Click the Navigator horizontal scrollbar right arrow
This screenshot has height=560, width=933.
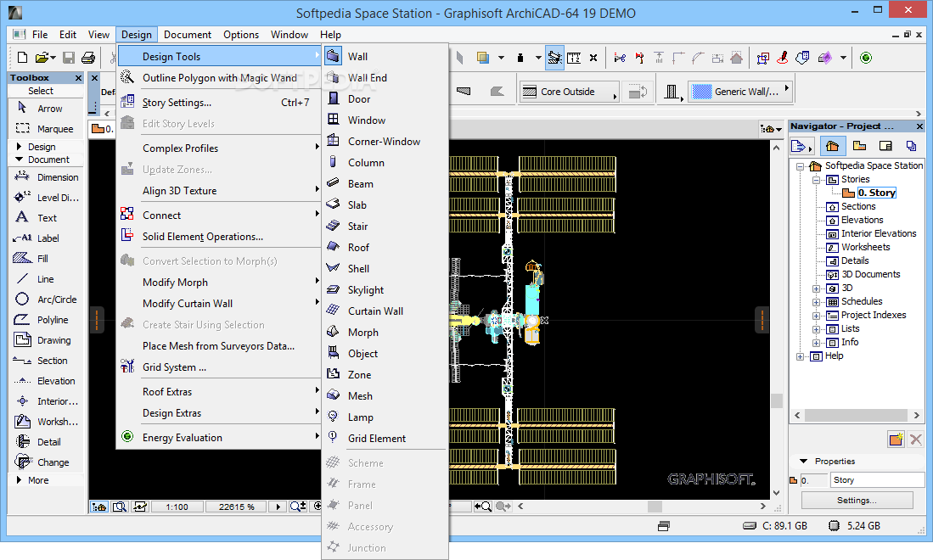pos(916,415)
